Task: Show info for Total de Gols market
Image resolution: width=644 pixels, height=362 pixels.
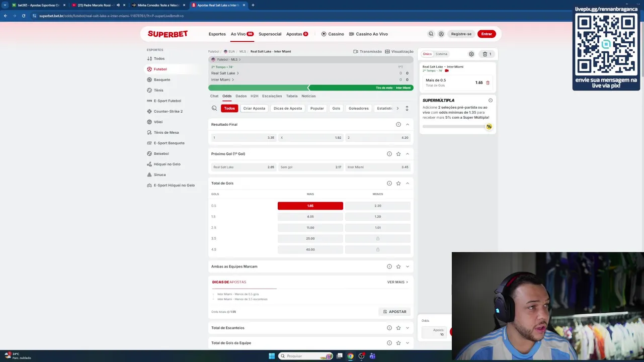Action: (x=389, y=183)
